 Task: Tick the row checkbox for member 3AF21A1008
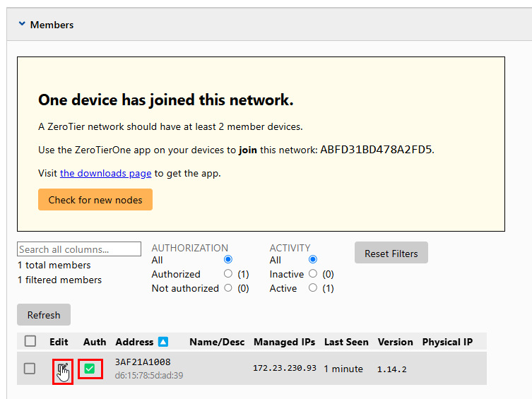coord(30,369)
